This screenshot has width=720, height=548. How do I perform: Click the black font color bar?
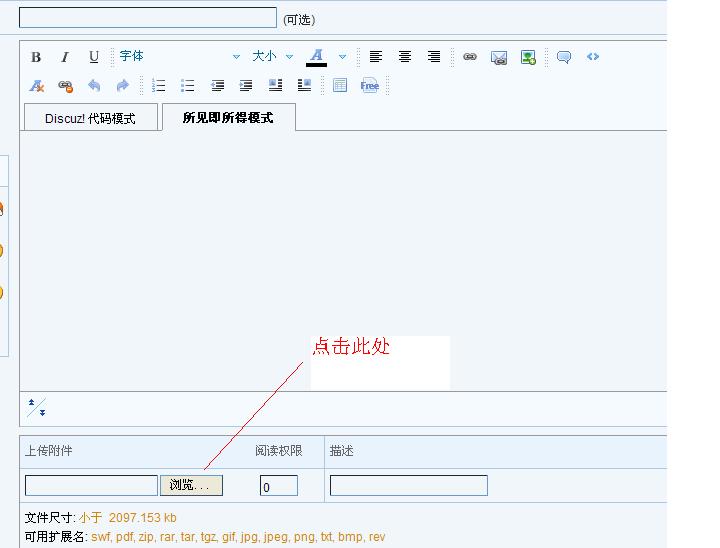tap(316, 65)
